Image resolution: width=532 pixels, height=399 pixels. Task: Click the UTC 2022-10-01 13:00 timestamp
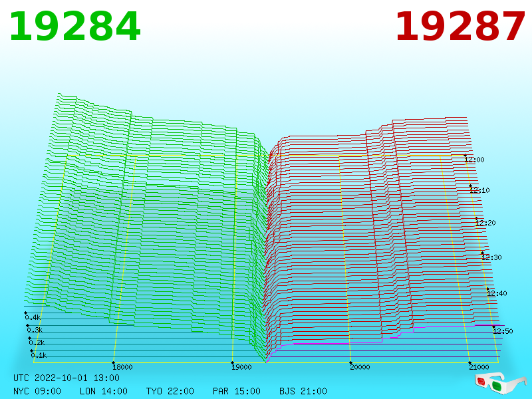coord(66,378)
